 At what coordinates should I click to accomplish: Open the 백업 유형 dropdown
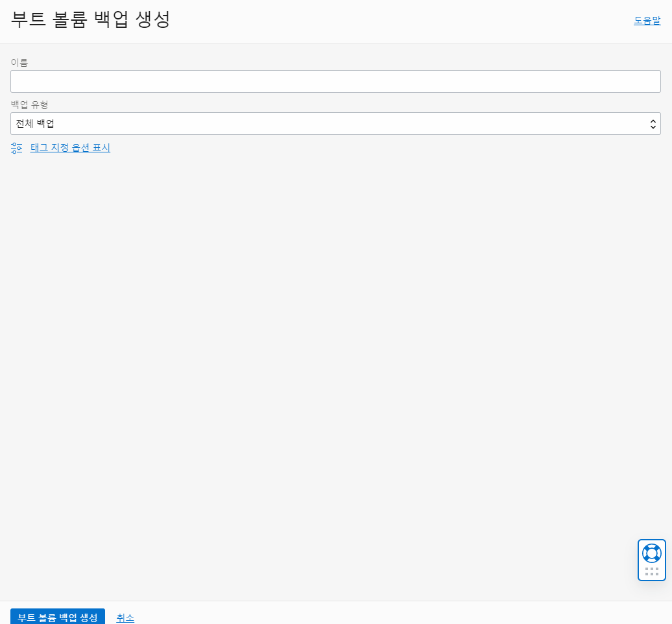coord(335,123)
